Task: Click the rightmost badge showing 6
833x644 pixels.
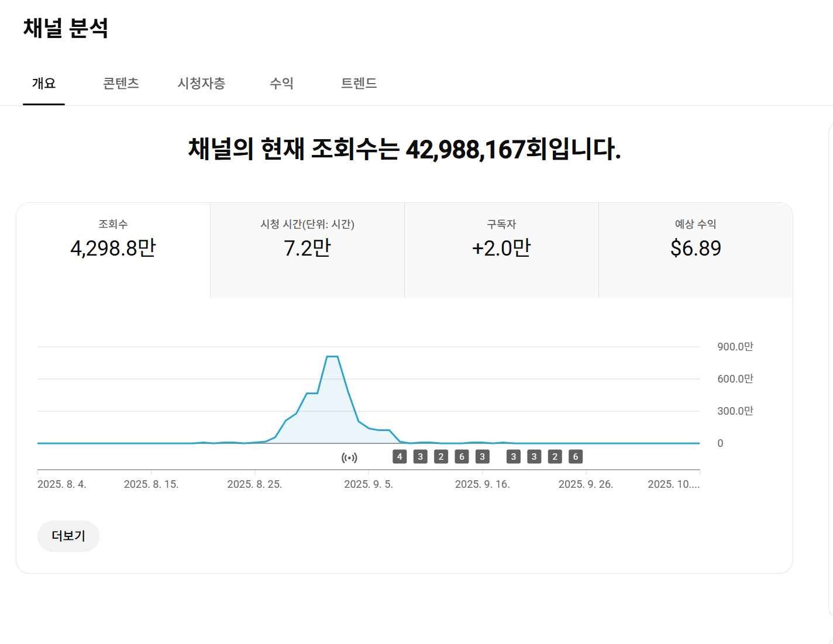Action: pyautogui.click(x=576, y=457)
